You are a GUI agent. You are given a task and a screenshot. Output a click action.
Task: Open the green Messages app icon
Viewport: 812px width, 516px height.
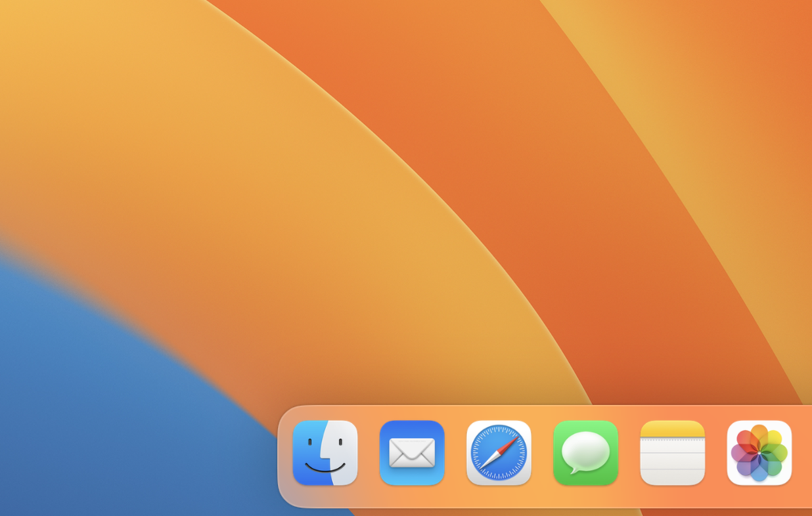click(586, 453)
